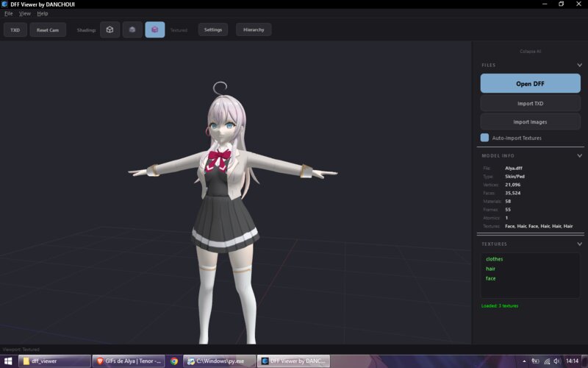
Task: Select the hair texture entry
Action: [x=490, y=269]
